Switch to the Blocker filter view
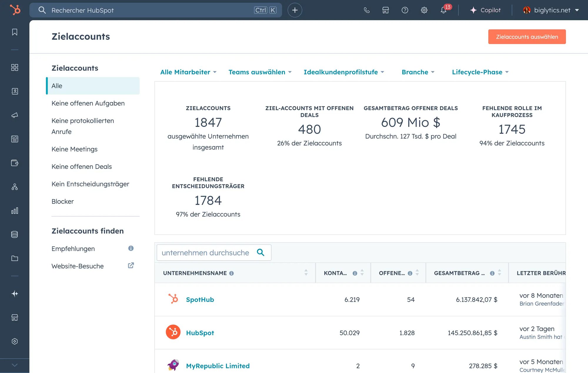 (62, 201)
